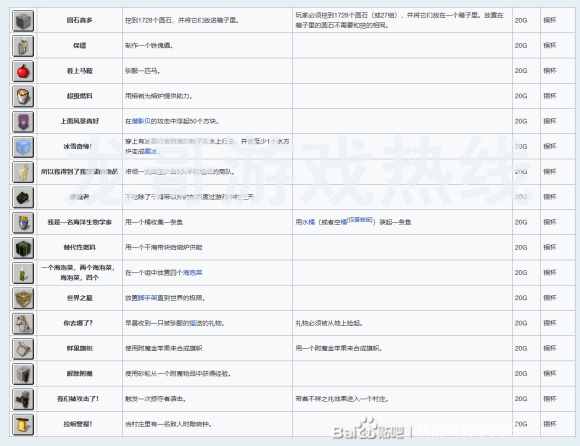Click the cat icon beside 你去哪了?
Viewport: 580px width, 446px height.
(x=23, y=324)
